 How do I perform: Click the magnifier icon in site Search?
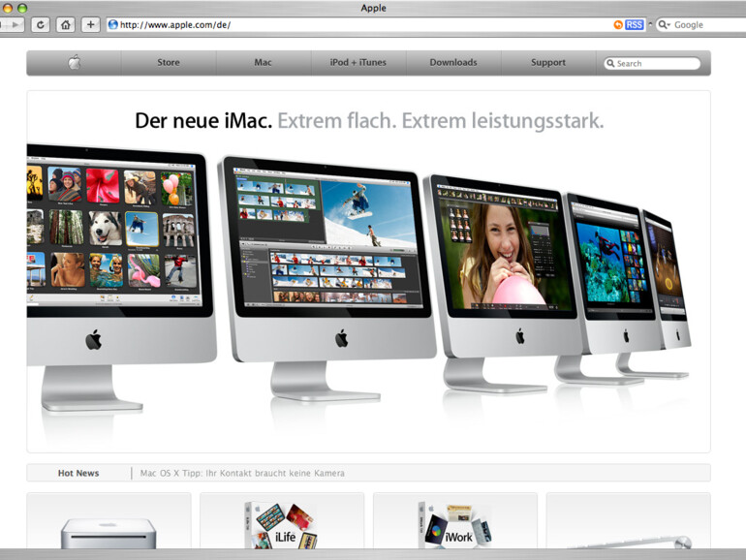(x=610, y=63)
